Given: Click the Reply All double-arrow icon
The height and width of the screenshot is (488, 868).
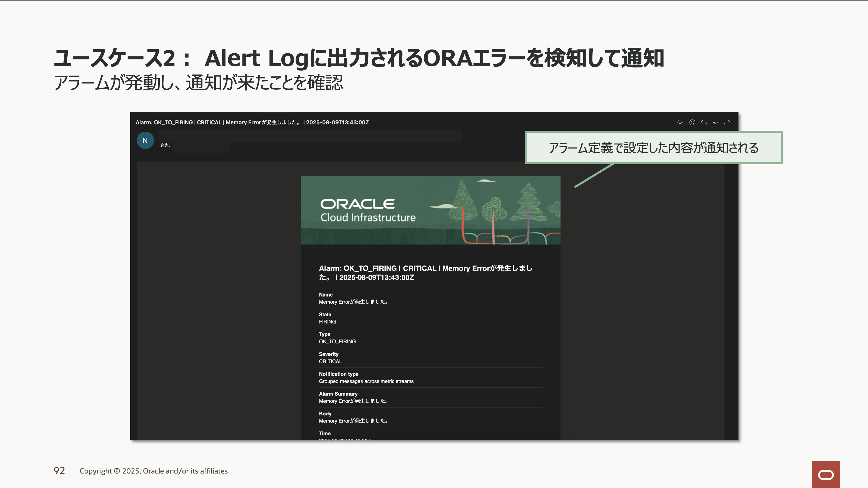Looking at the screenshot, I should click(715, 122).
